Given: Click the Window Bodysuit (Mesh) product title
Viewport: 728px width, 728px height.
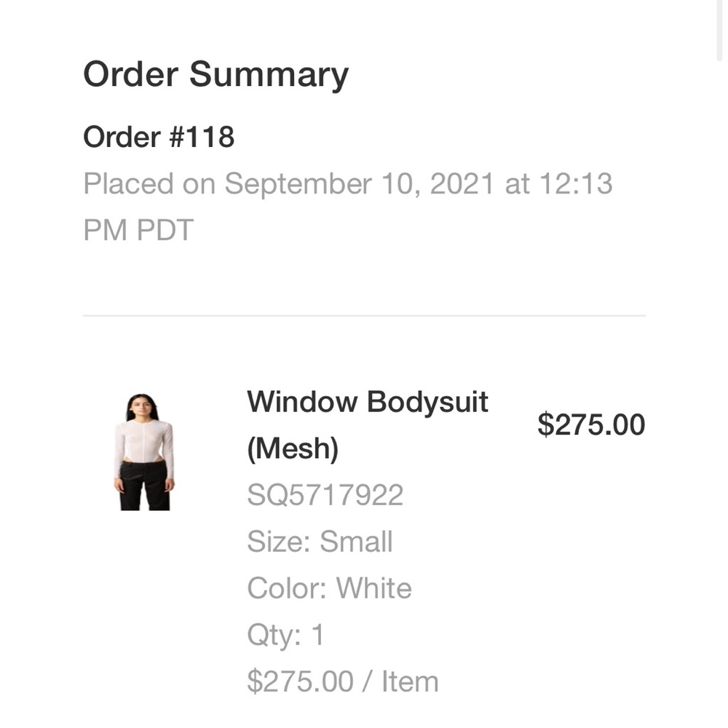Looking at the screenshot, I should (x=367, y=425).
